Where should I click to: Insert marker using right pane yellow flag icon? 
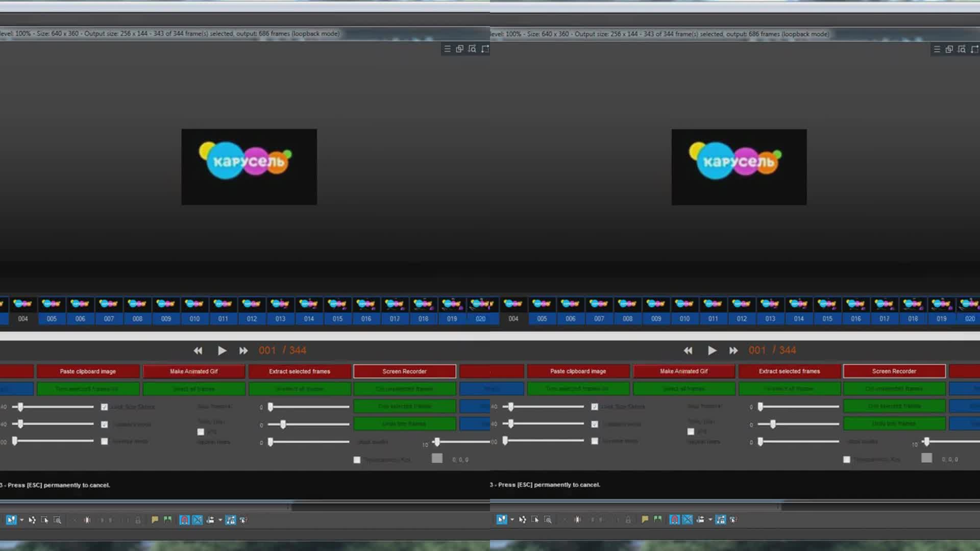(x=645, y=519)
